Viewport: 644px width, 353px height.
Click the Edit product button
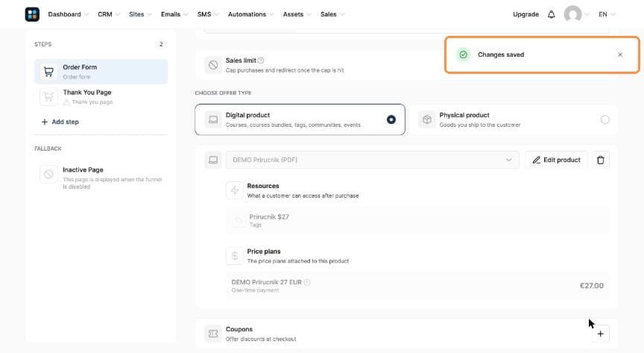click(556, 160)
